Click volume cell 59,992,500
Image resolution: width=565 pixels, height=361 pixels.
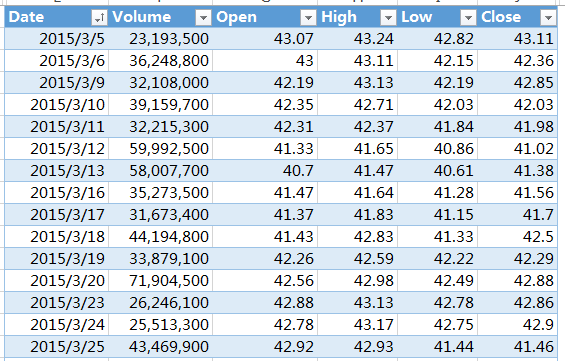pos(160,148)
